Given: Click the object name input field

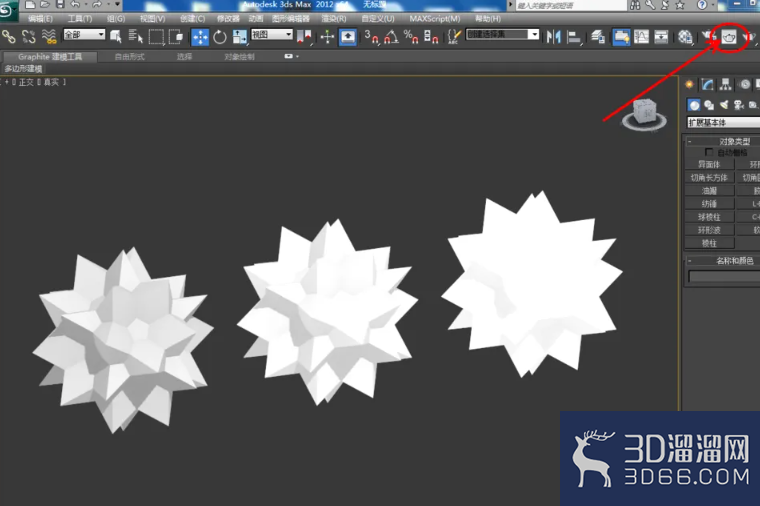Looking at the screenshot, I should 724,276.
